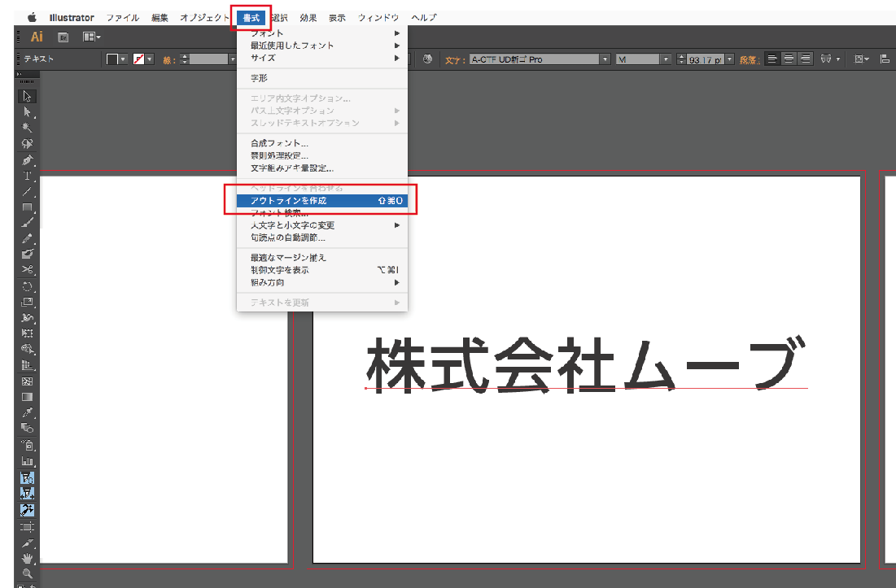The height and width of the screenshot is (588, 896).
Task: Select the Perspective Grid tool
Action: [x=27, y=365]
